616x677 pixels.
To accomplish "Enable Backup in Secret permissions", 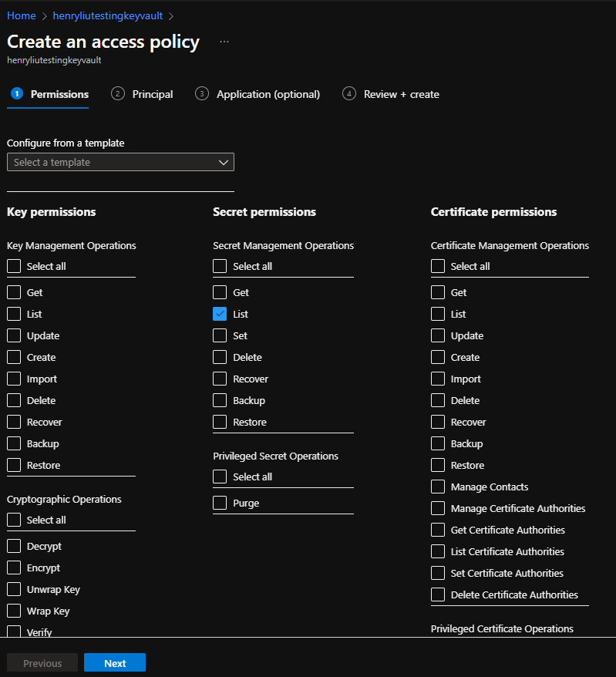I will pos(220,400).
